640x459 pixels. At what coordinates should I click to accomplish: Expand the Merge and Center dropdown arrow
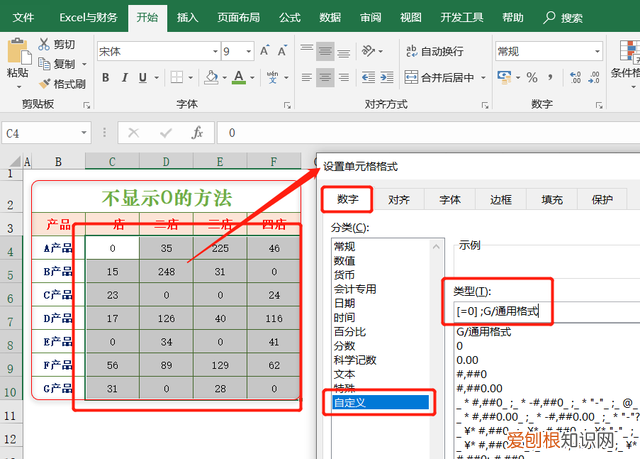[x=483, y=77]
